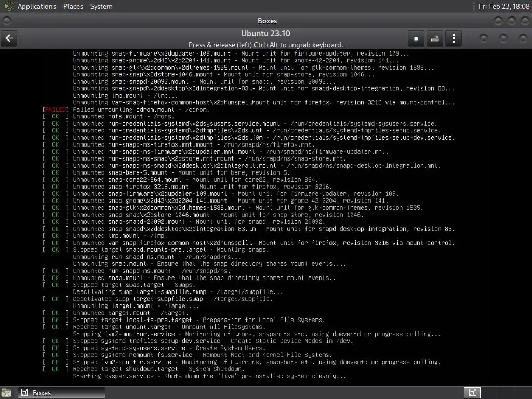Viewport: 532px width, 399px height.
Task: Click 'Reached target shutdown.target' line
Action: tap(158, 369)
